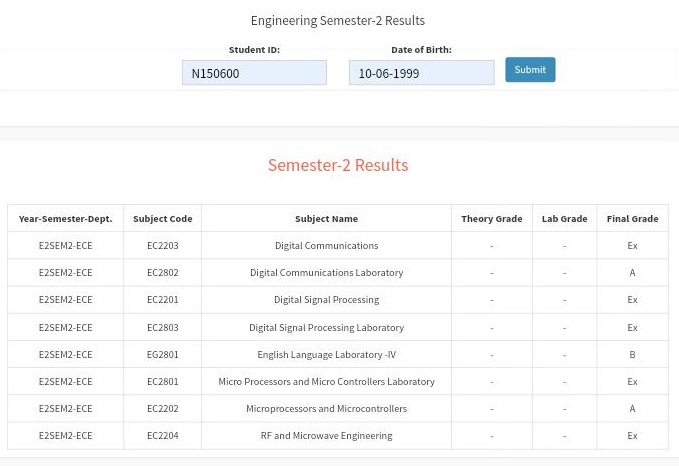Click the Submit button

coord(530,69)
